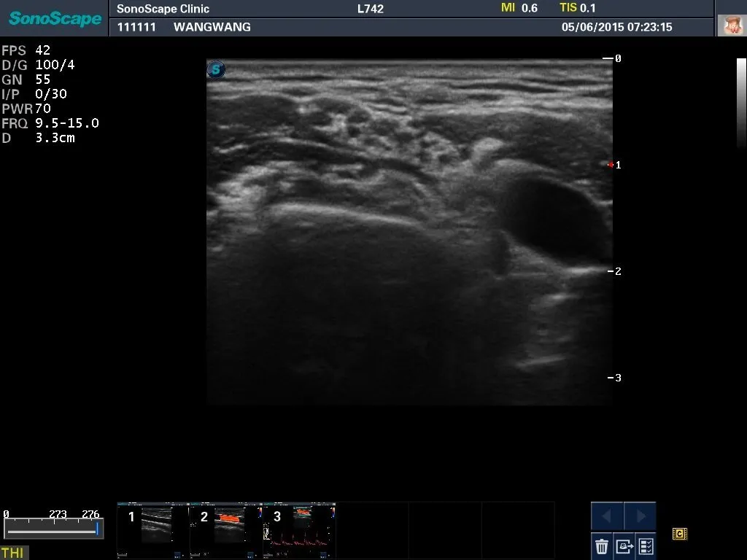Toggle the THI harmonic imaging indicator
Image resolution: width=747 pixels, height=560 pixels.
tap(13, 553)
